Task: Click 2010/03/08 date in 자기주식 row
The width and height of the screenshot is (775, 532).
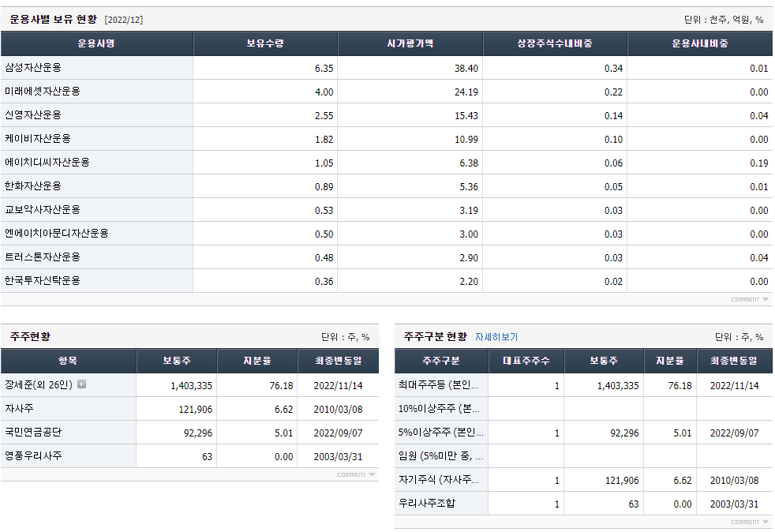Action: coord(735,481)
